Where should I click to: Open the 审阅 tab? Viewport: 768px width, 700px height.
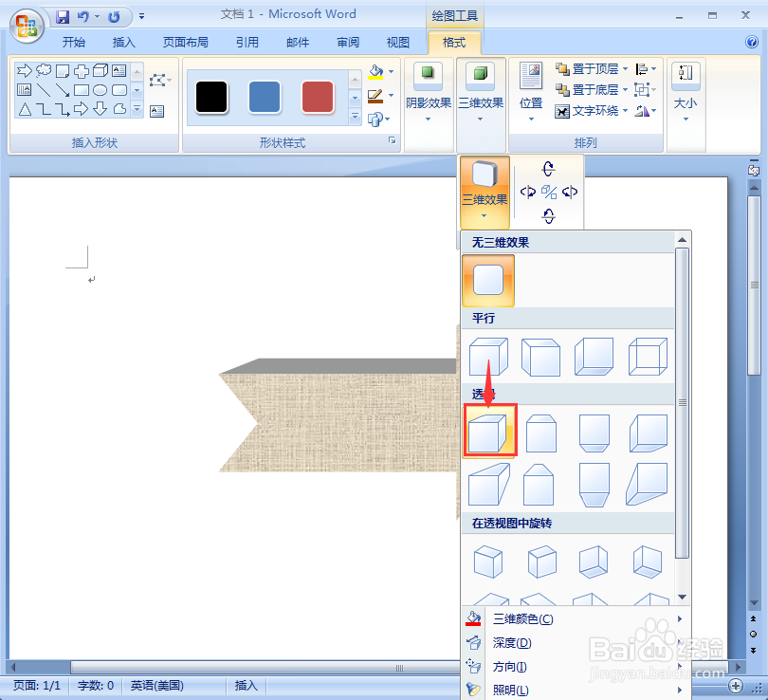point(348,43)
